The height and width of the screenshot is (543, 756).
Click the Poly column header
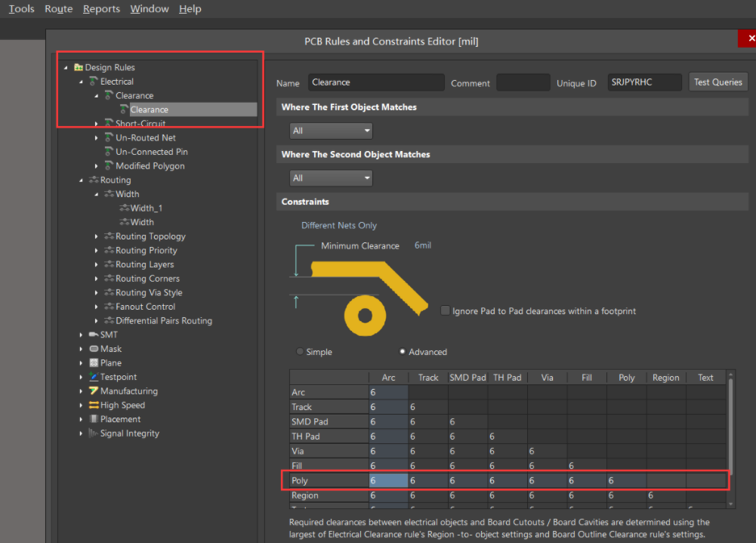pyautogui.click(x=626, y=378)
